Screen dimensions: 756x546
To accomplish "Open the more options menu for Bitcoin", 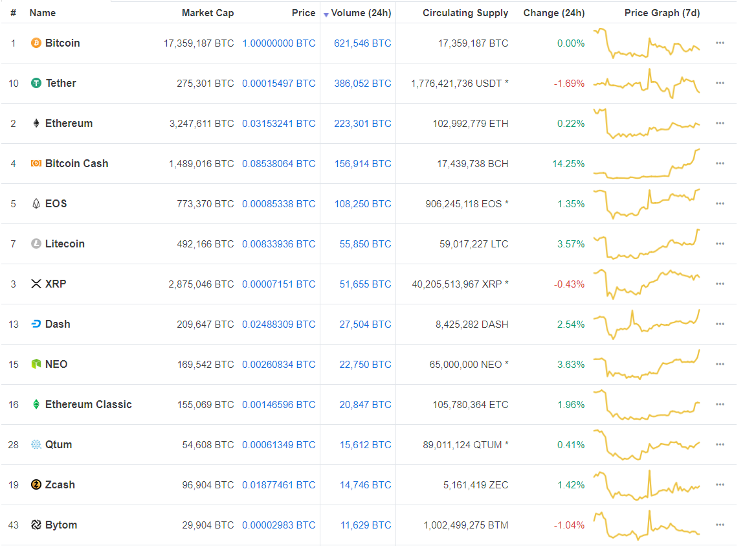I will pyautogui.click(x=720, y=43).
